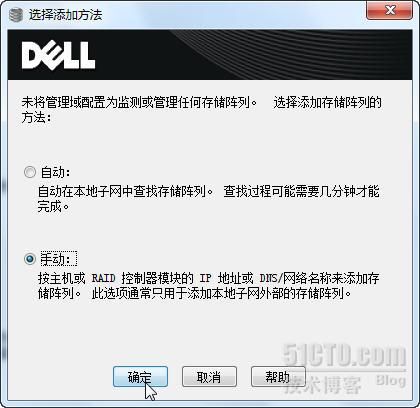
Task: Click the 自动: option label text
Action: point(55,172)
